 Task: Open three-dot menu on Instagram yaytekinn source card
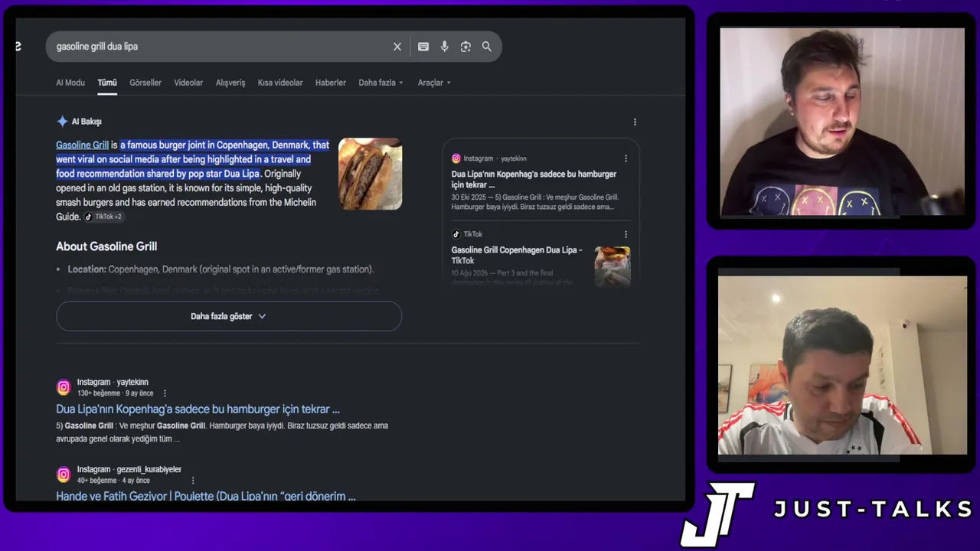[x=626, y=158]
